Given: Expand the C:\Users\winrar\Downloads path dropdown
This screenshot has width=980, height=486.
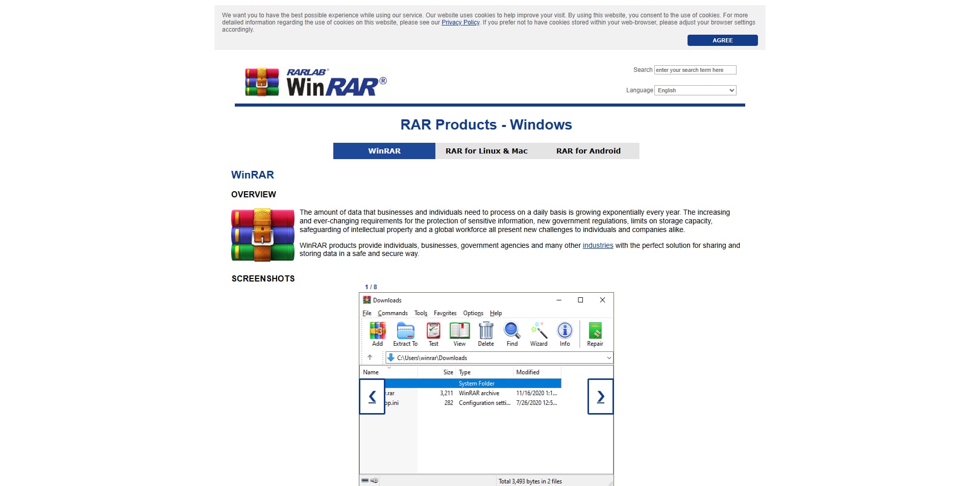Looking at the screenshot, I should pyautogui.click(x=609, y=357).
